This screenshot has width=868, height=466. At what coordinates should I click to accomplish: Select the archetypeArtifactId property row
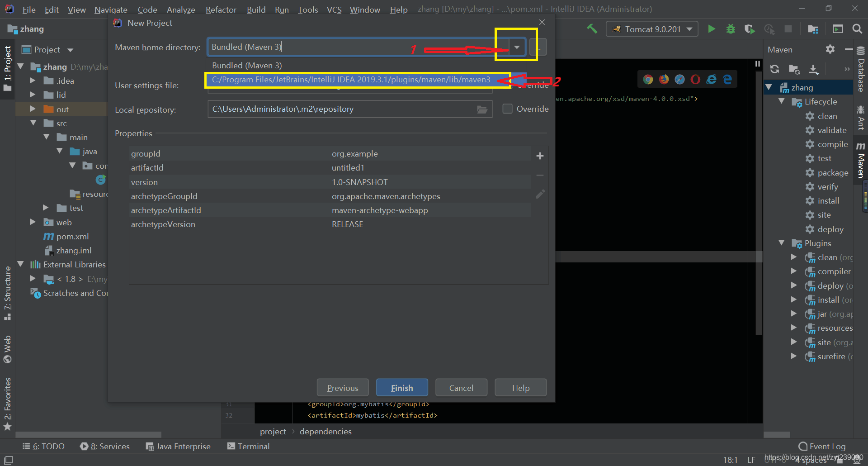[x=330, y=210]
